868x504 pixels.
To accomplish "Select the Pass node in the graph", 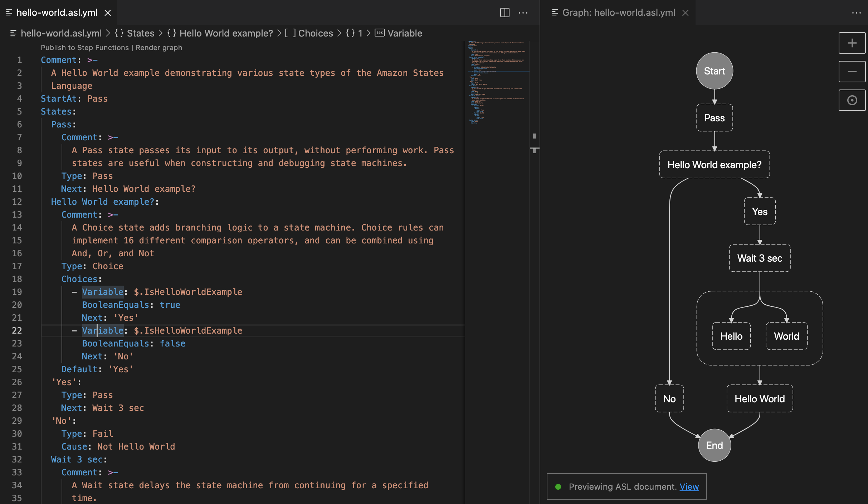I will (x=714, y=117).
